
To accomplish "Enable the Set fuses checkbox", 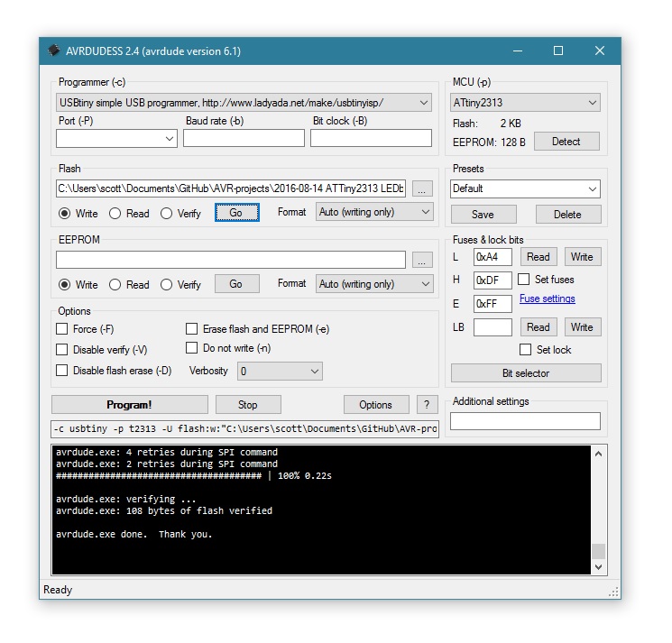I will click(x=524, y=280).
